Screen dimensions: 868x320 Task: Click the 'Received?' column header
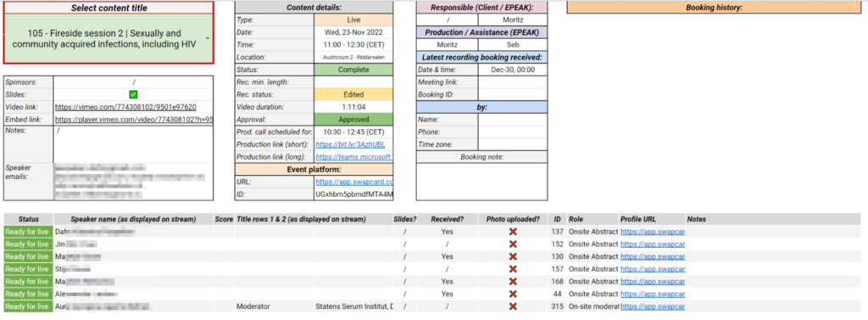tap(448, 219)
